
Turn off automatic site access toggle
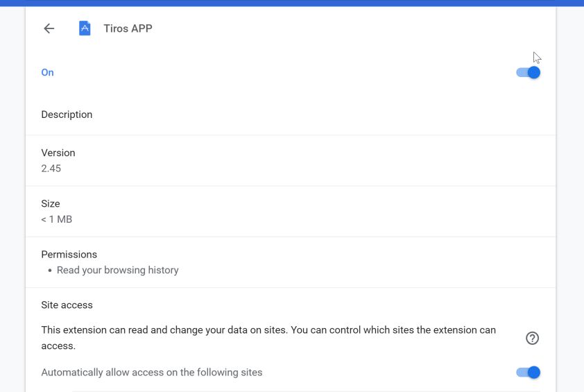tap(529, 373)
